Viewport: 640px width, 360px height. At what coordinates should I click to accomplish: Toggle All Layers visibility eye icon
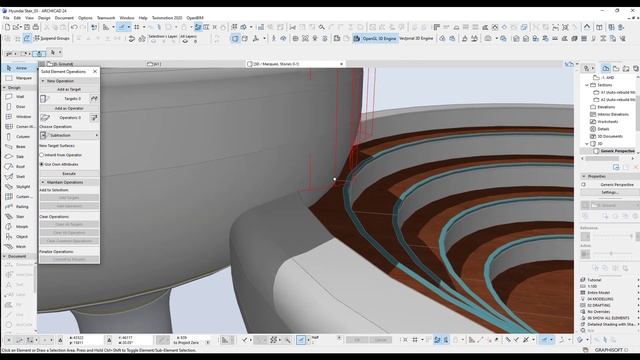(185, 41)
